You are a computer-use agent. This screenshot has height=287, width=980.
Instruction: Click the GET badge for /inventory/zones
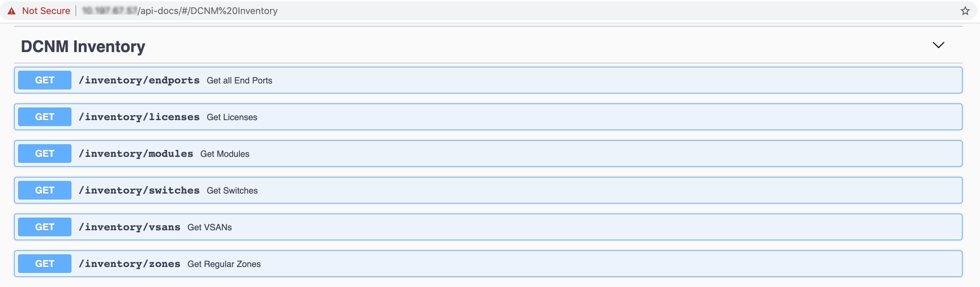coord(44,263)
